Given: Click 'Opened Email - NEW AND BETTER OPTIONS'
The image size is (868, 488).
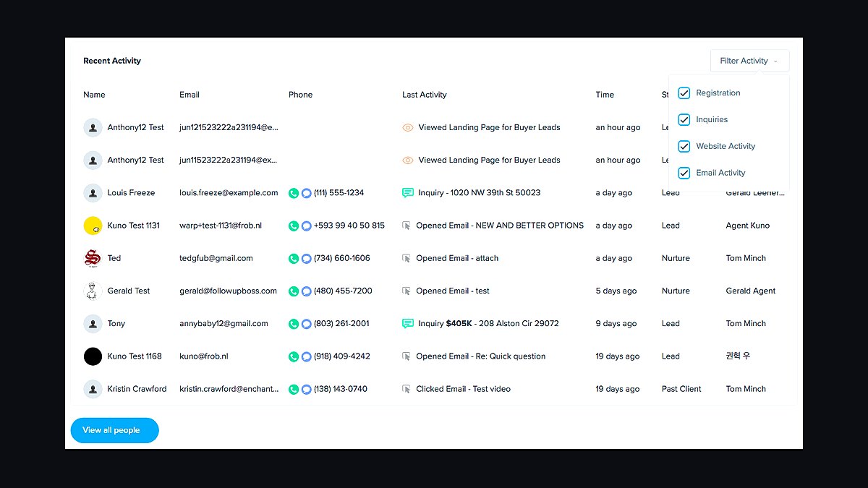Looking at the screenshot, I should coord(500,226).
